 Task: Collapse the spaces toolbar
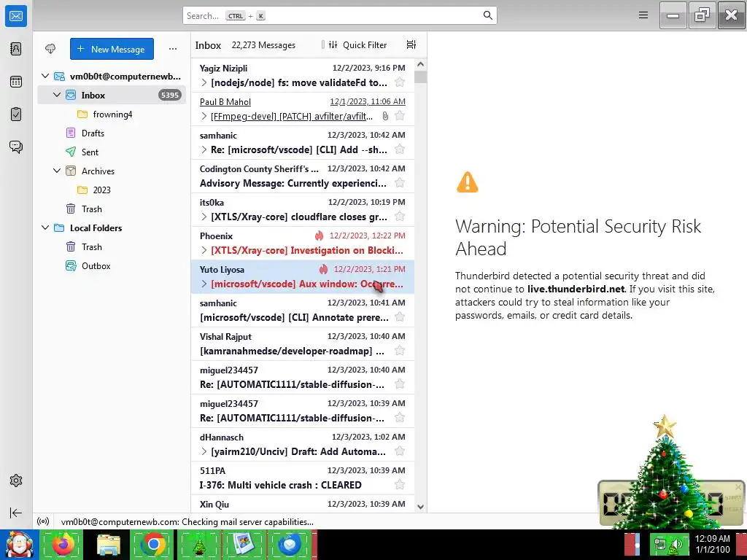coord(16,513)
